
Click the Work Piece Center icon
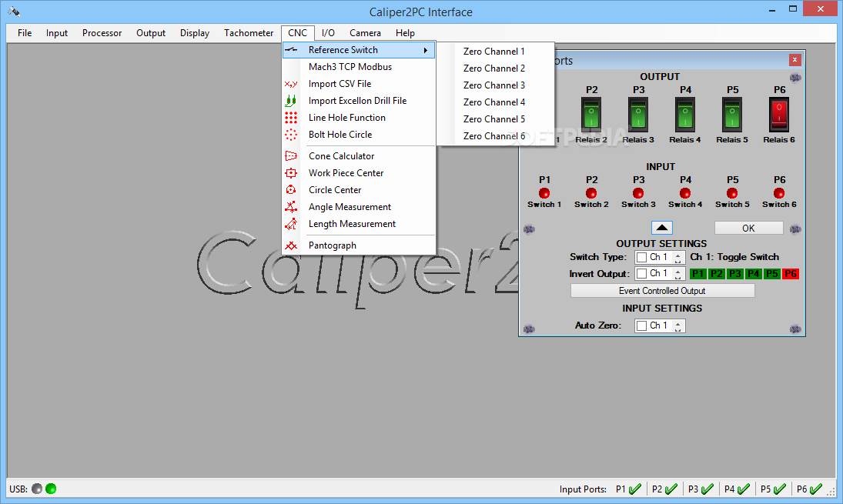[291, 173]
